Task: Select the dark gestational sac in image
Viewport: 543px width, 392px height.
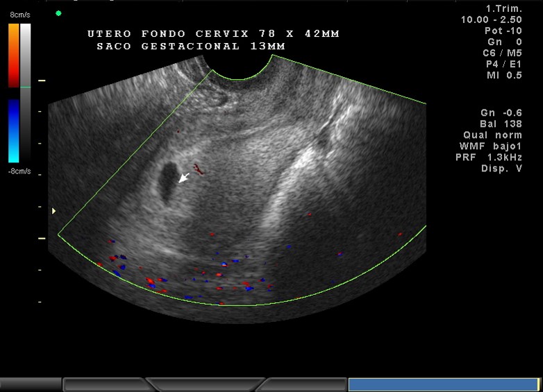Action: point(167,182)
